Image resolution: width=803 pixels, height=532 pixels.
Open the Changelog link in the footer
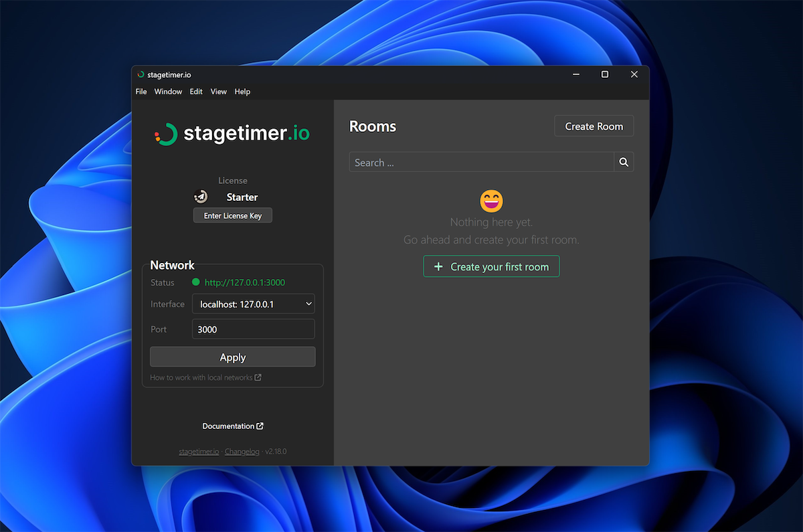(242, 451)
